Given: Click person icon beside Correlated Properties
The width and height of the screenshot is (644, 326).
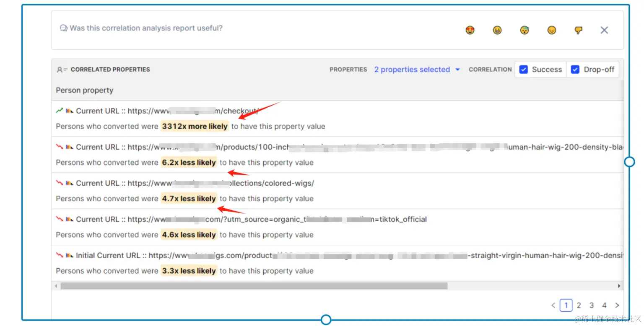Looking at the screenshot, I should point(62,70).
